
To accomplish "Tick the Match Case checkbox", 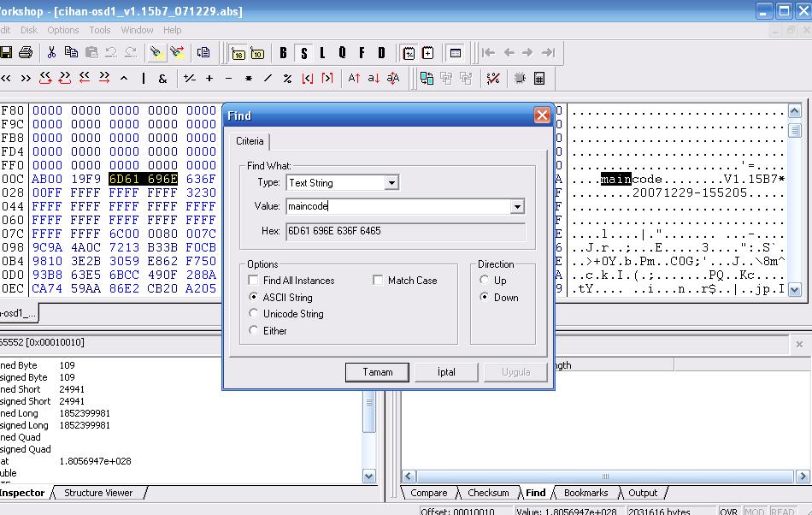I will [x=378, y=281].
